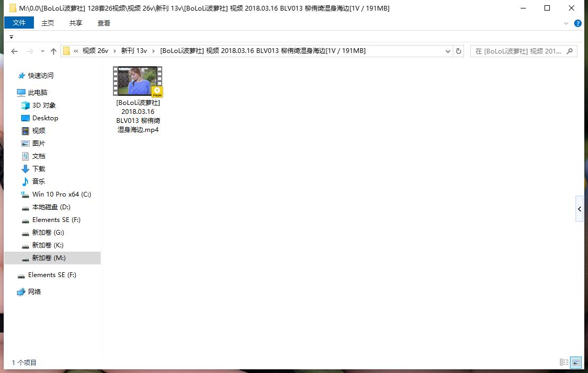588x373 pixels.
Task: Click the 文档 document icon
Action: coord(25,156)
